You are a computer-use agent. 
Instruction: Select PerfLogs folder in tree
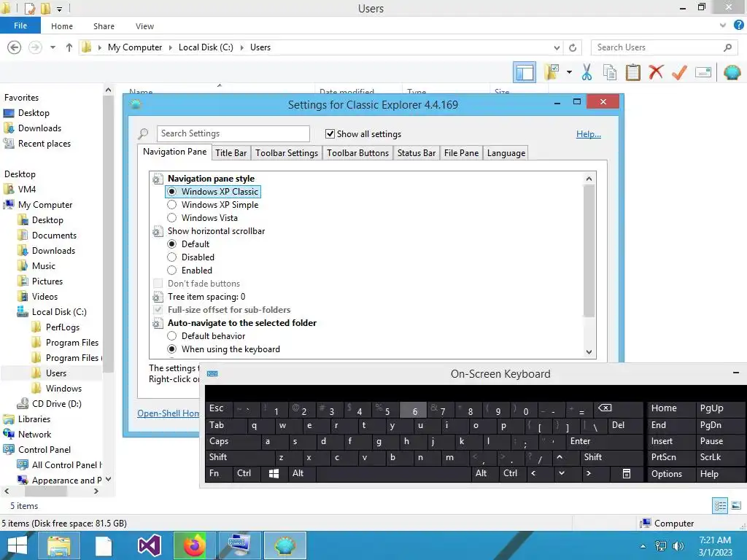pos(63,327)
